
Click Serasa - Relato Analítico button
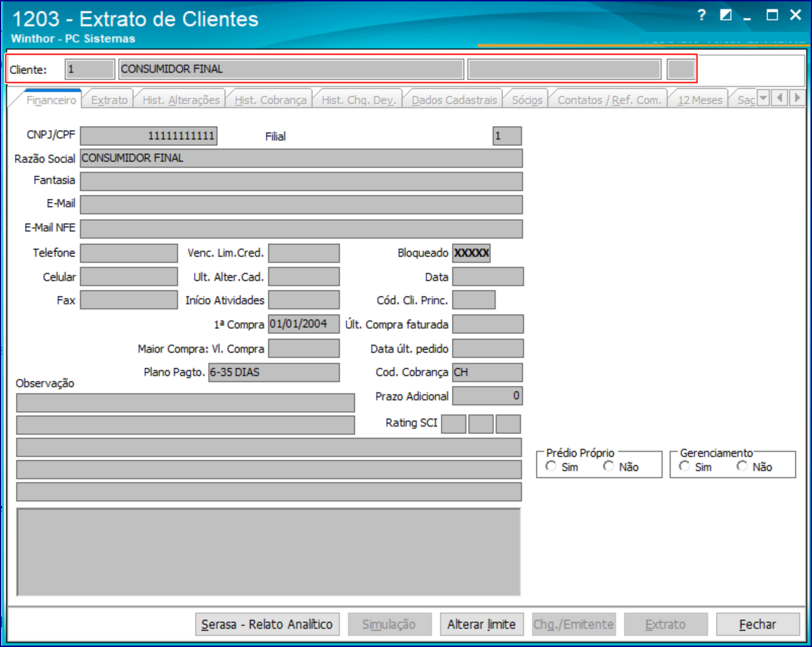[267, 624]
